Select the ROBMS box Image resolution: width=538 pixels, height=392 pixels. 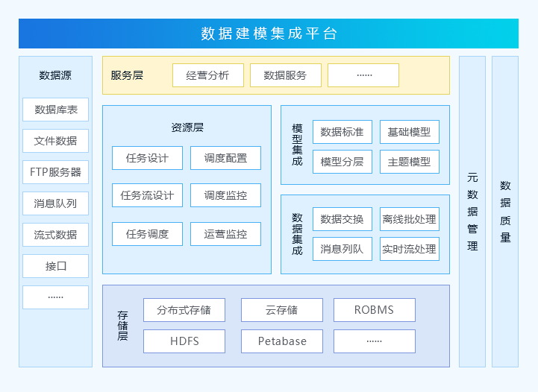375,310
